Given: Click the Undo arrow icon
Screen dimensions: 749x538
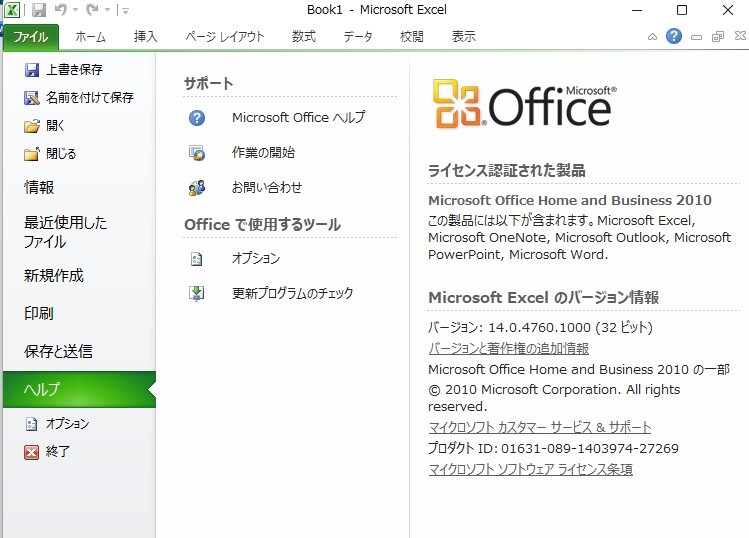Looking at the screenshot, I should click(61, 10).
